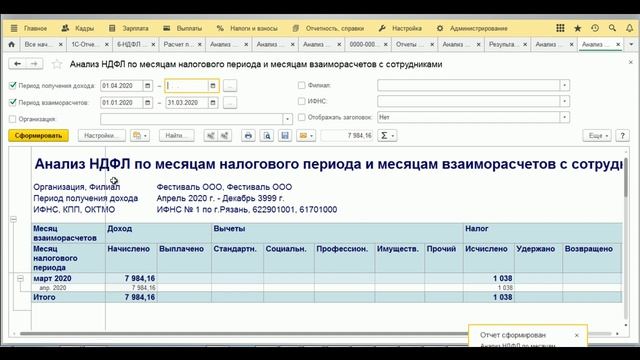Open 'Настройка' menu section
Image resolution: width=640 pixels, height=360 pixels.
pos(400,28)
